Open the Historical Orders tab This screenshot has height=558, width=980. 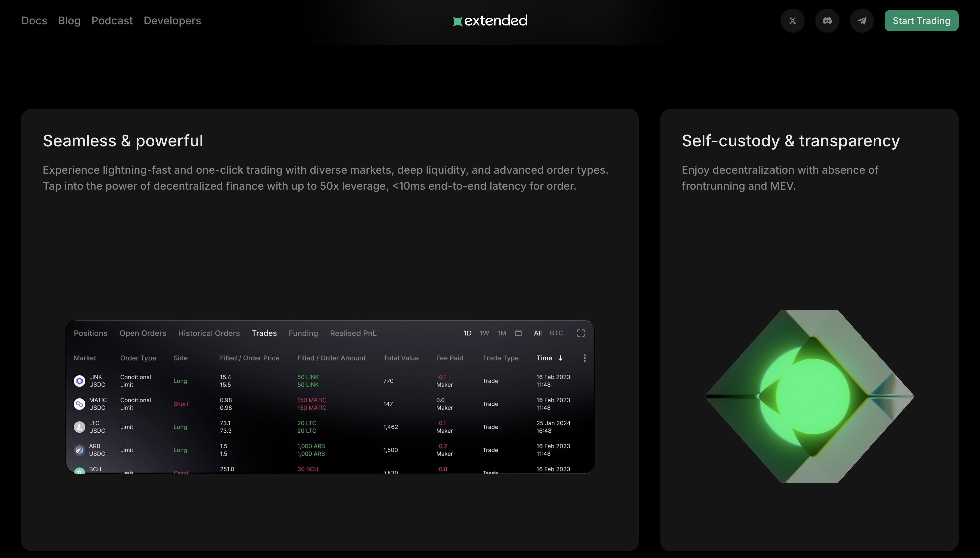click(x=209, y=333)
